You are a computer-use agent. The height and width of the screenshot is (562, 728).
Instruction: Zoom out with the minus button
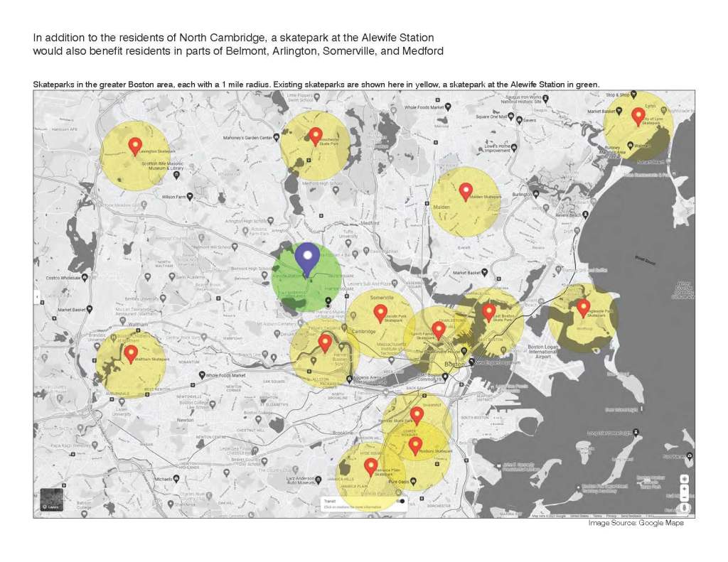click(685, 498)
